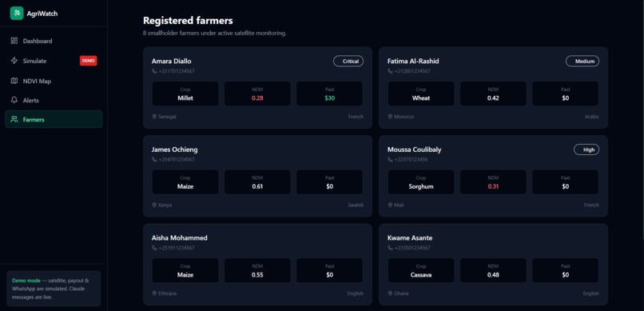Screen dimensions: 644x311
Task: Click phone icon beside James Ochieng's number
Action: tap(154, 159)
